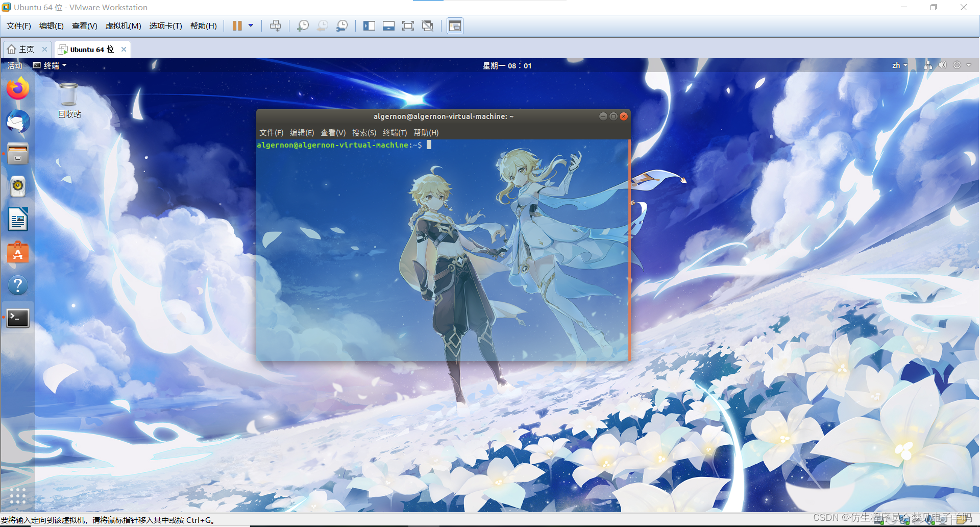Image resolution: width=980 pixels, height=527 pixels.
Task: Click the network status icon in top bar
Action: pos(928,65)
